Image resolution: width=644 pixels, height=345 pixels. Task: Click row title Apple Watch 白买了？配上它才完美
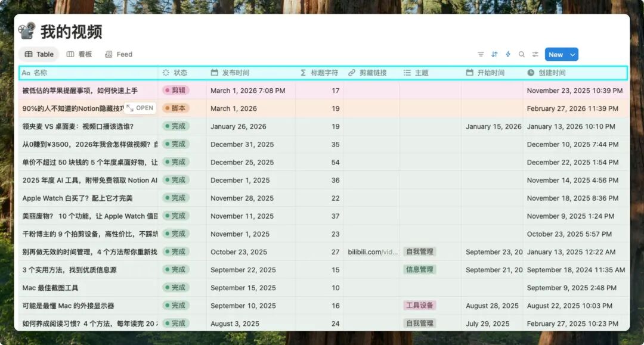pos(78,198)
